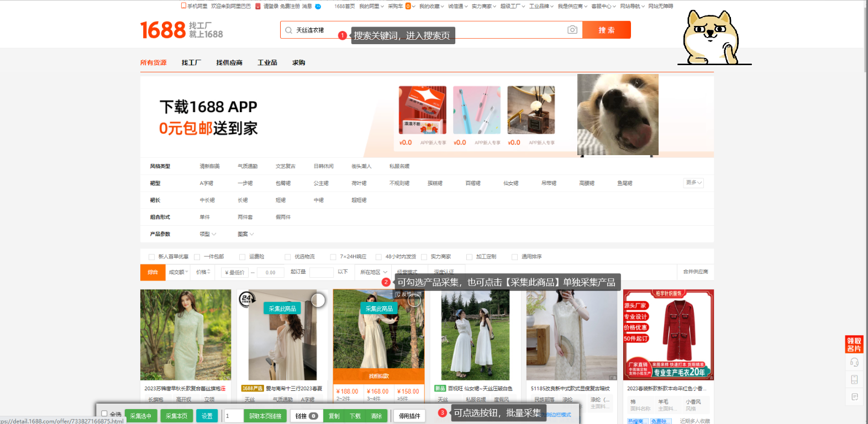Open the 领型 collar type dropdown
Image resolution: width=868 pixels, height=424 pixels.
click(x=208, y=234)
